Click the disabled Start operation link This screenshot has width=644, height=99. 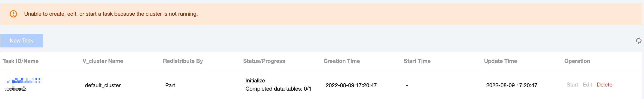[572, 85]
